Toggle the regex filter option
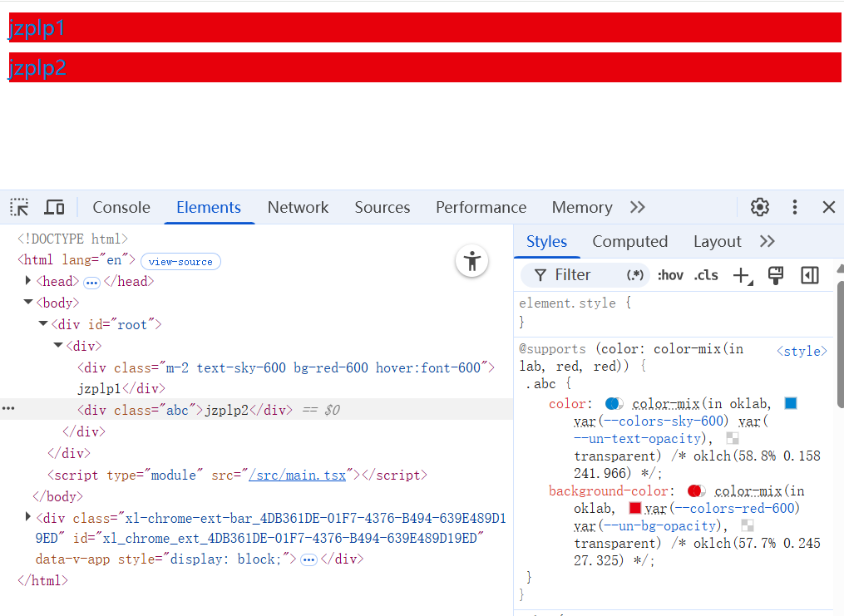 (x=635, y=275)
